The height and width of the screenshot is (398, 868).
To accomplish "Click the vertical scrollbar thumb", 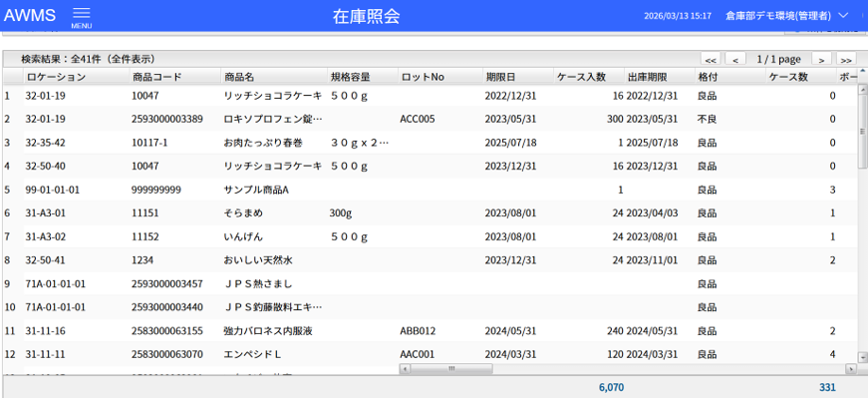I will point(862,131).
